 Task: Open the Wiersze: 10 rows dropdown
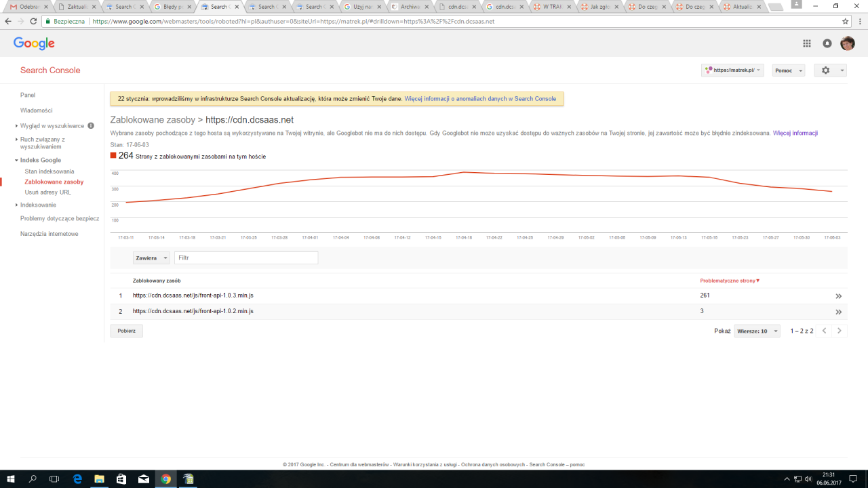[757, 331]
